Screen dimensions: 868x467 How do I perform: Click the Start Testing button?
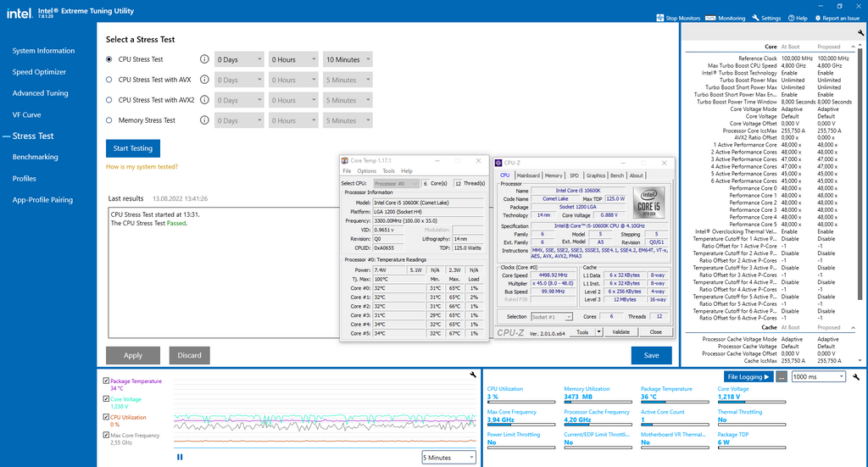click(x=133, y=148)
